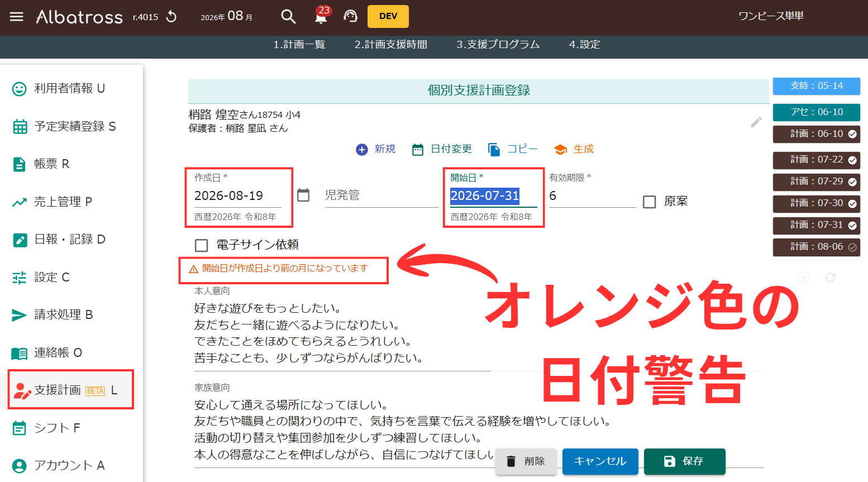
Task: Click the date warning message 開始日が作成日より前の月
Action: 278,269
